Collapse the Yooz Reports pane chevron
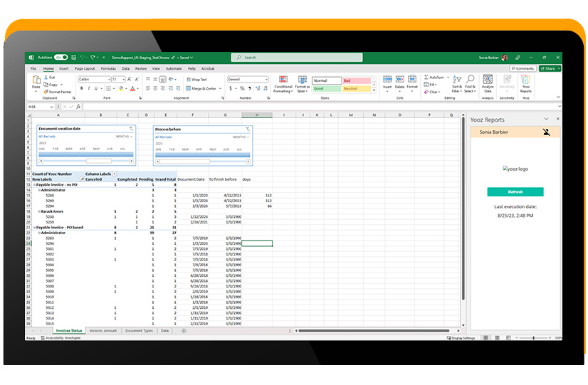 [546, 119]
